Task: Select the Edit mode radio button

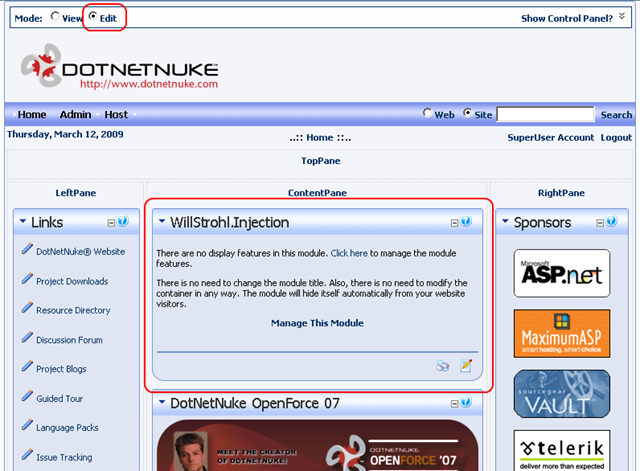Action: [93, 18]
